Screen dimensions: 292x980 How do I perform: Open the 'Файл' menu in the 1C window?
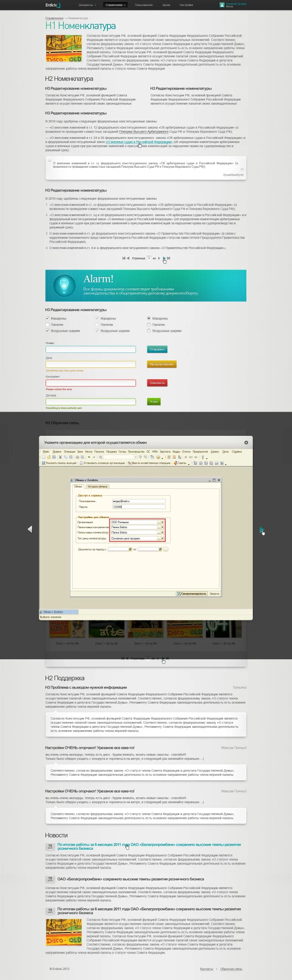coord(46,451)
